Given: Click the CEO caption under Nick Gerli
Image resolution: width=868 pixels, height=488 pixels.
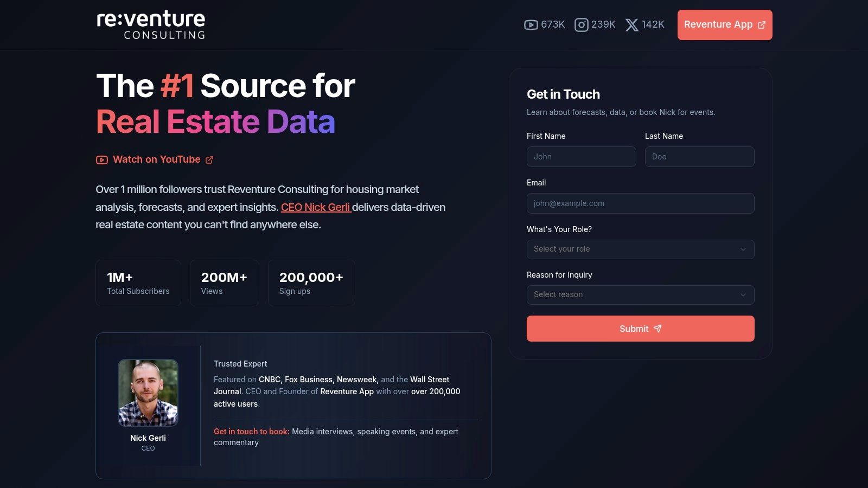Looking at the screenshot, I should click(148, 448).
